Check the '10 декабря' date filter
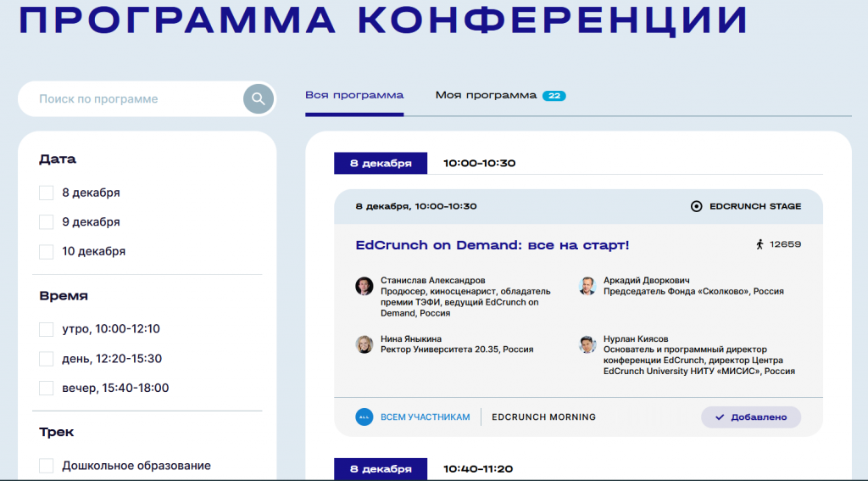This screenshot has height=481, width=868. [47, 252]
